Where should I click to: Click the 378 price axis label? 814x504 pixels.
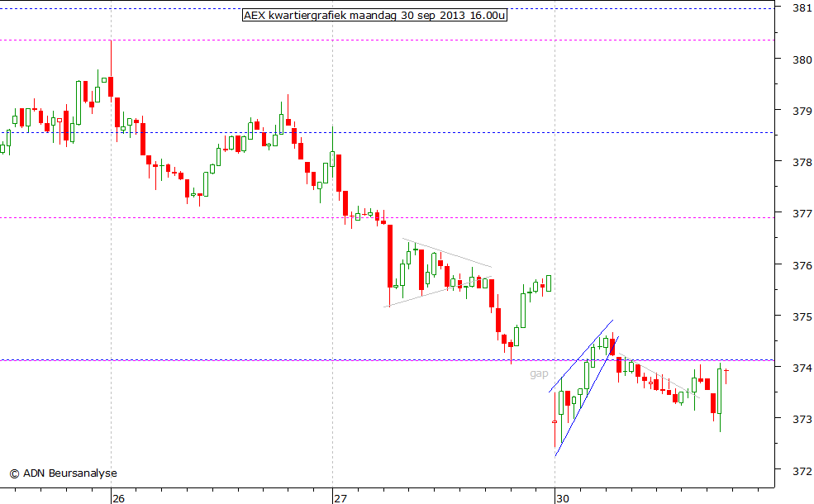click(802, 163)
